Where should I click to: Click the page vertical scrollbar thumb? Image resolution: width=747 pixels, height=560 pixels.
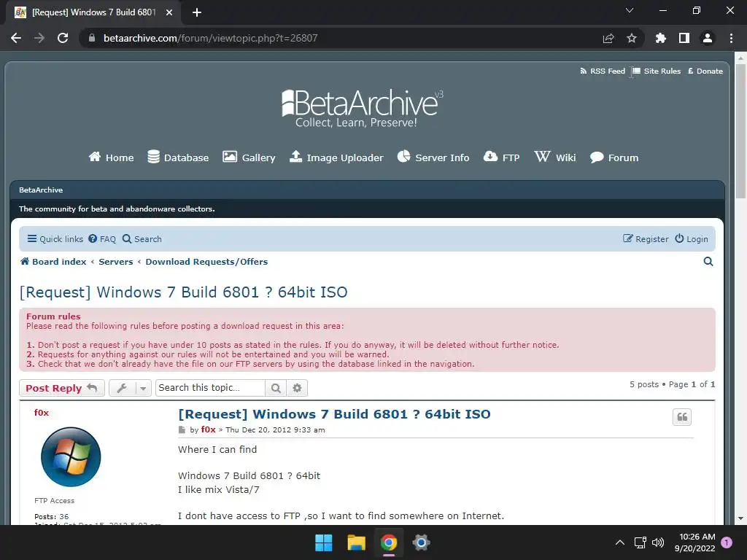[740, 131]
